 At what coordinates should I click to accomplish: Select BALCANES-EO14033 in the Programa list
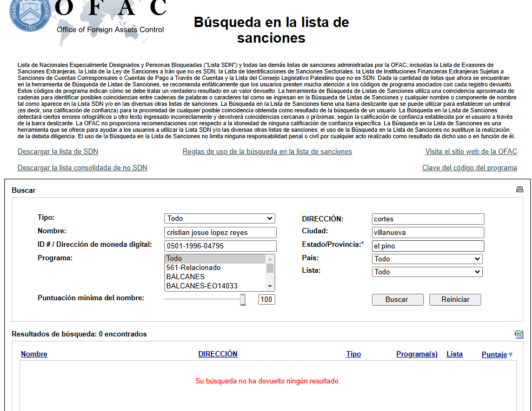point(202,286)
